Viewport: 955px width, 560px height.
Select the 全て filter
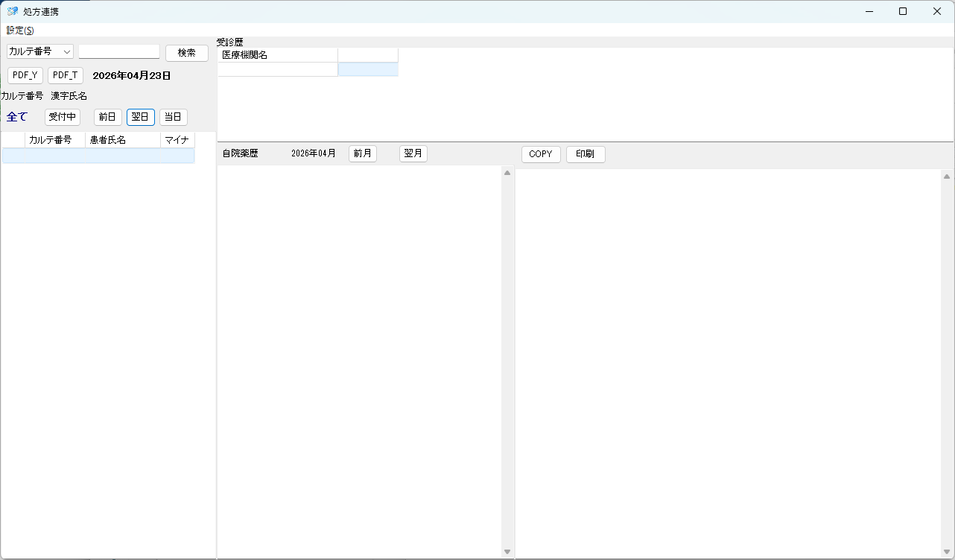16,117
